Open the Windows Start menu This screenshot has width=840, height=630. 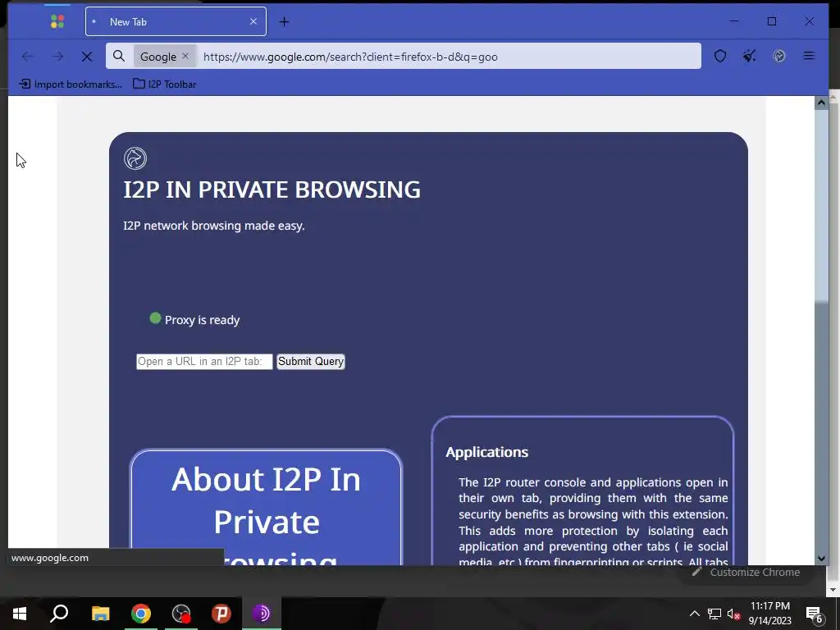tap(20, 614)
